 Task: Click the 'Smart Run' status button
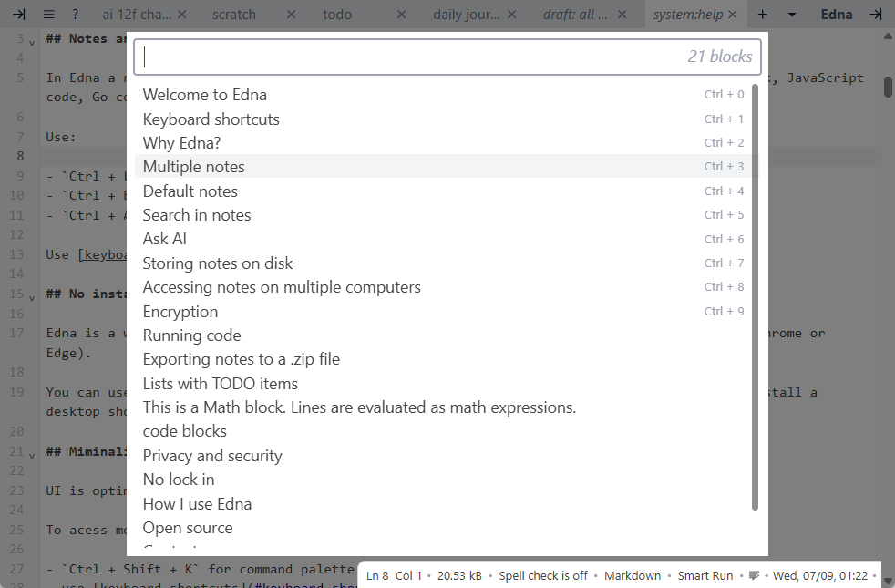[705, 575]
